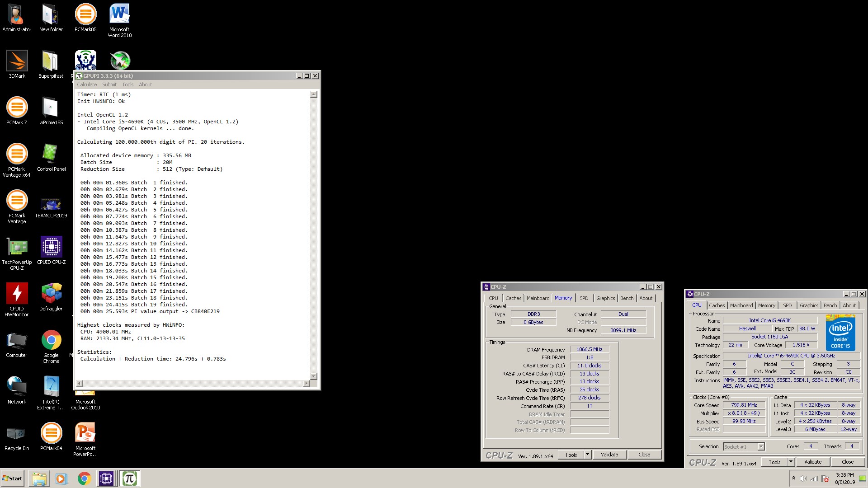The height and width of the screenshot is (488, 868).
Task: Open the Network desktop icon
Action: coord(17,390)
